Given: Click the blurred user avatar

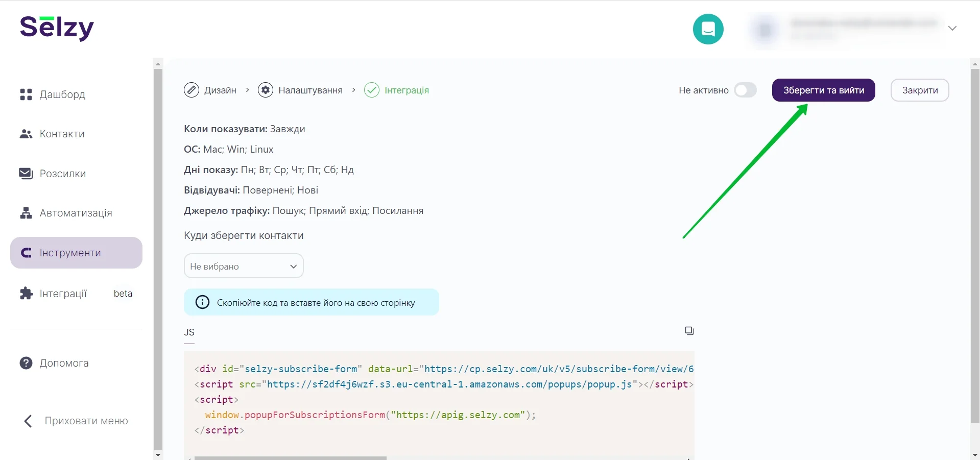Looking at the screenshot, I should point(765,30).
